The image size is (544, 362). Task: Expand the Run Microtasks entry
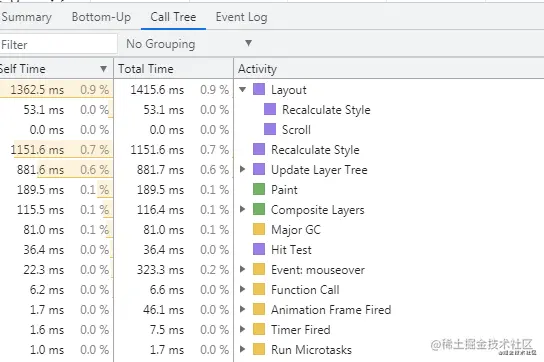click(x=243, y=349)
